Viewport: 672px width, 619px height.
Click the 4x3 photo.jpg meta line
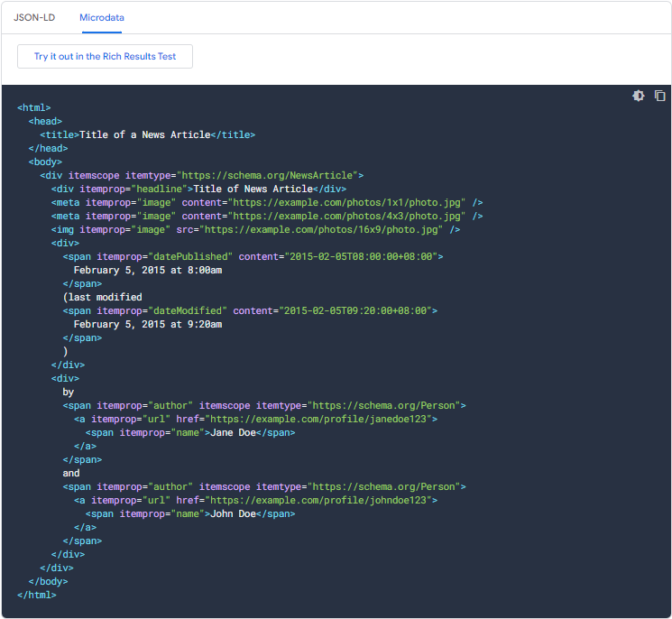267,216
